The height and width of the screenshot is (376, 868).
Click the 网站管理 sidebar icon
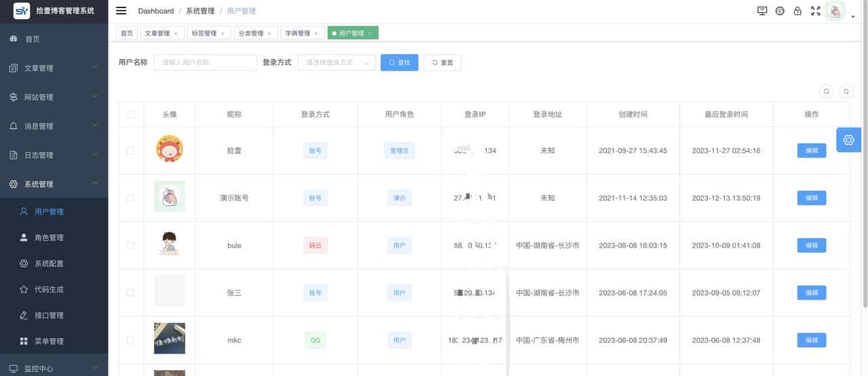[14, 97]
